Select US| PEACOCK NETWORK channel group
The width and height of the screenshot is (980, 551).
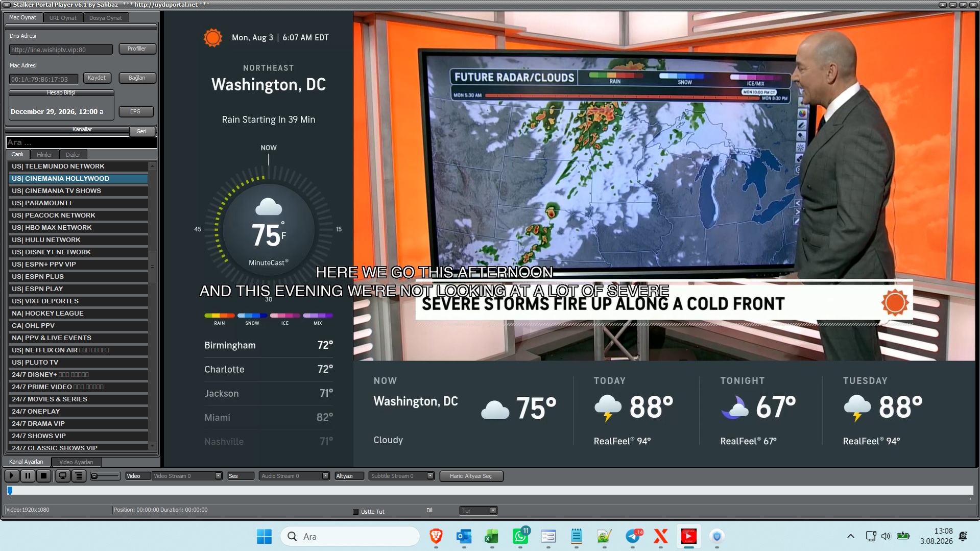tap(79, 215)
